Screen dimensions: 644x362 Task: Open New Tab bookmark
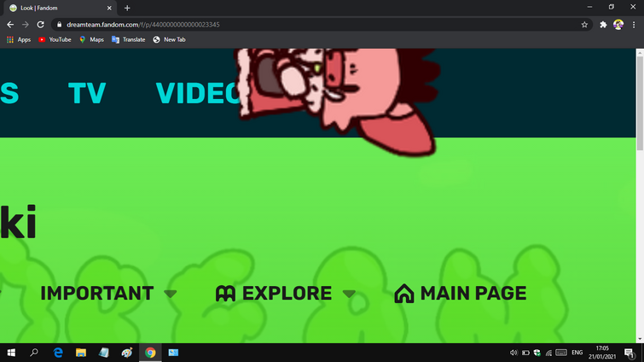169,39
